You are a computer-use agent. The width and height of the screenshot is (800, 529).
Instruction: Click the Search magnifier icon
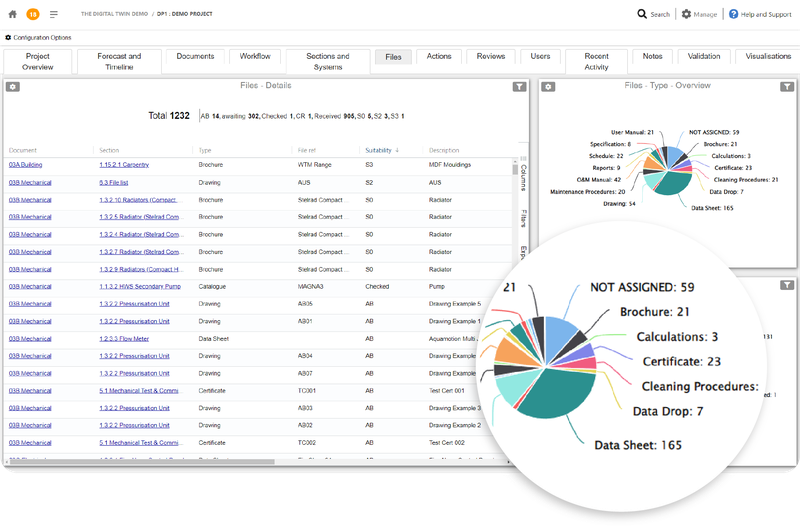(x=642, y=14)
